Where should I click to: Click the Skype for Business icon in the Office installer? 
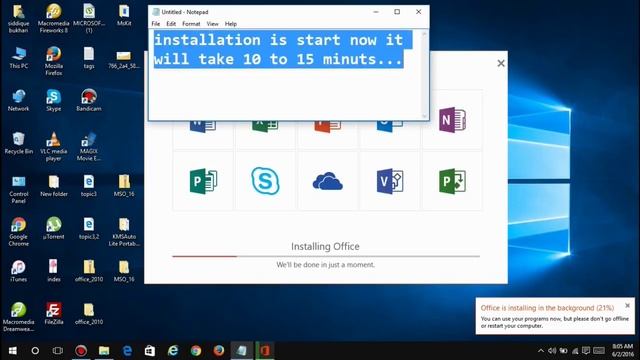(x=265, y=181)
